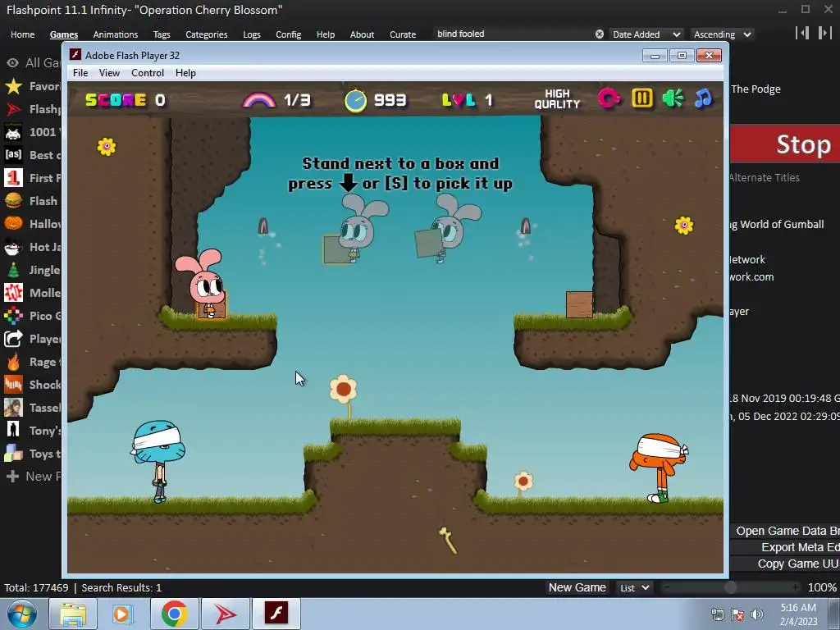Click the red Stop button
The image size is (840, 630).
785,144
